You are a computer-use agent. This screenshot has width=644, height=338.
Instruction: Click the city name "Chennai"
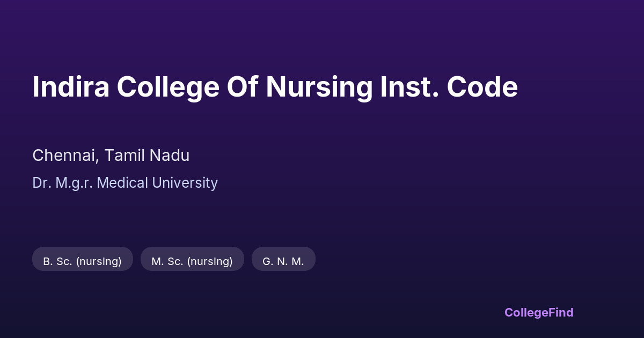pyautogui.click(x=64, y=156)
